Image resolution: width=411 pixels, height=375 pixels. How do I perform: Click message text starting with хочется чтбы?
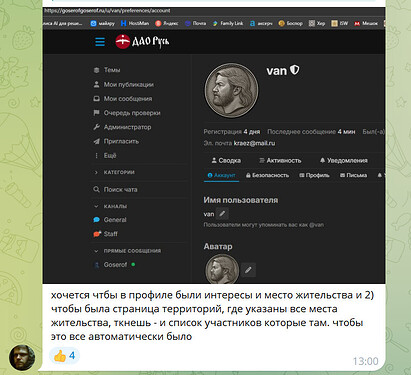click(x=213, y=316)
